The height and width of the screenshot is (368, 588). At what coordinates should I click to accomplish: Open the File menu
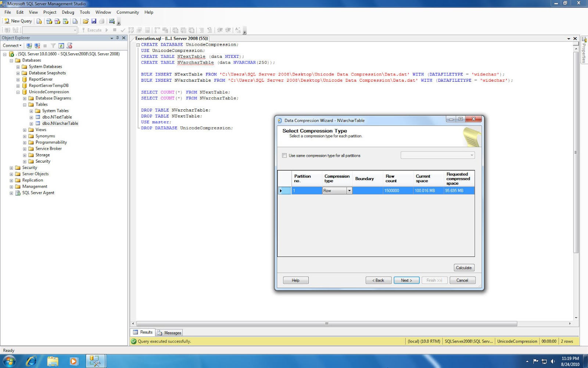coord(8,12)
